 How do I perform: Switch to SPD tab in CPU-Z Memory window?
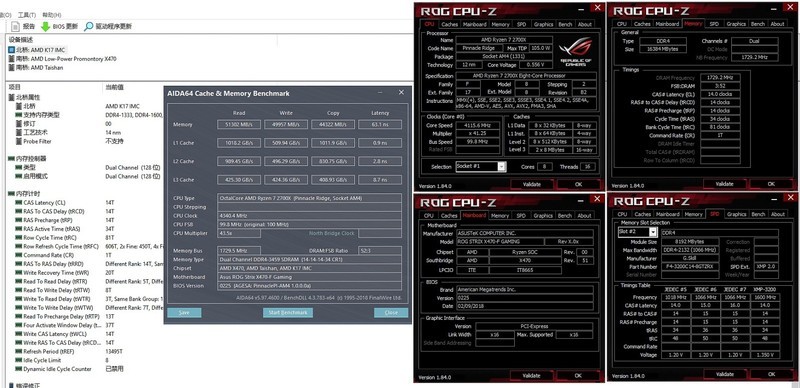[714, 24]
